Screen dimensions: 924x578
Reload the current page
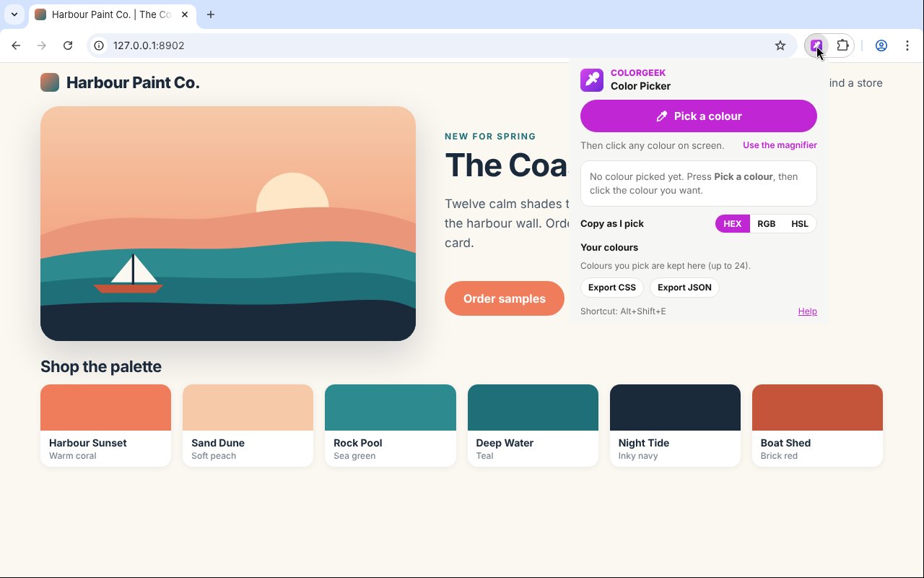point(68,46)
